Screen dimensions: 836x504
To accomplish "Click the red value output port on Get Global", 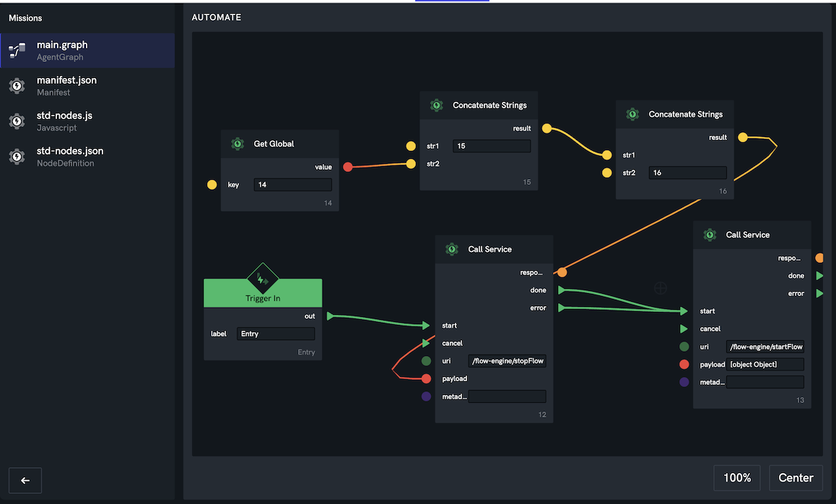I will (x=348, y=167).
